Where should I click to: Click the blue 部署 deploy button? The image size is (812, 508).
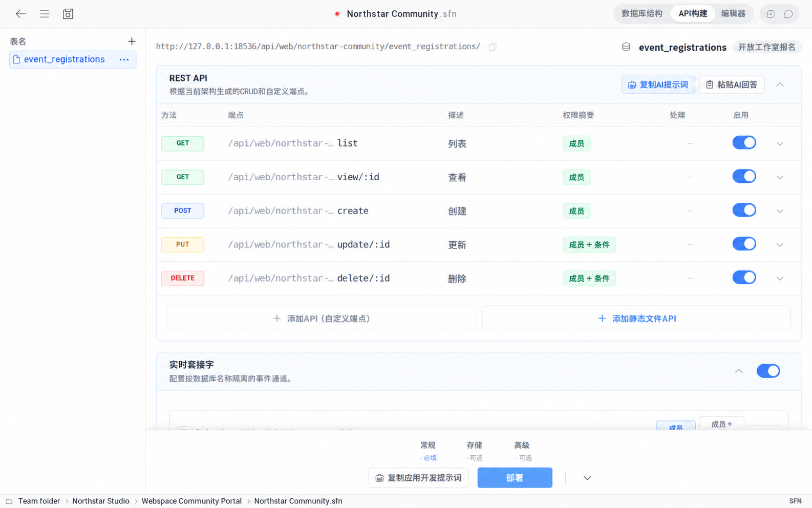coord(515,478)
